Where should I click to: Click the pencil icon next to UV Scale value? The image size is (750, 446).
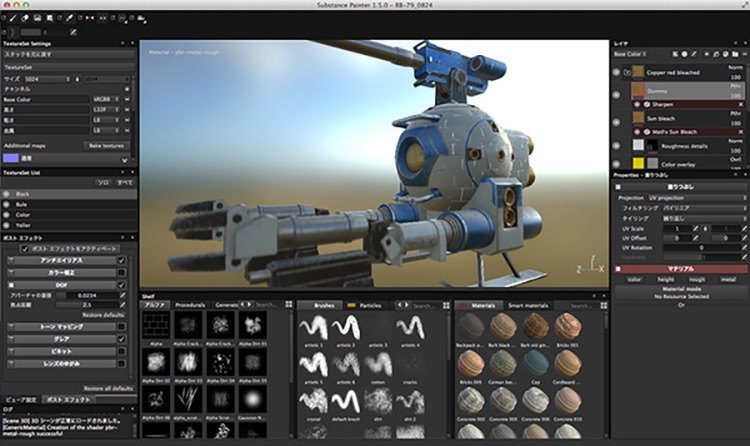pyautogui.click(x=695, y=229)
